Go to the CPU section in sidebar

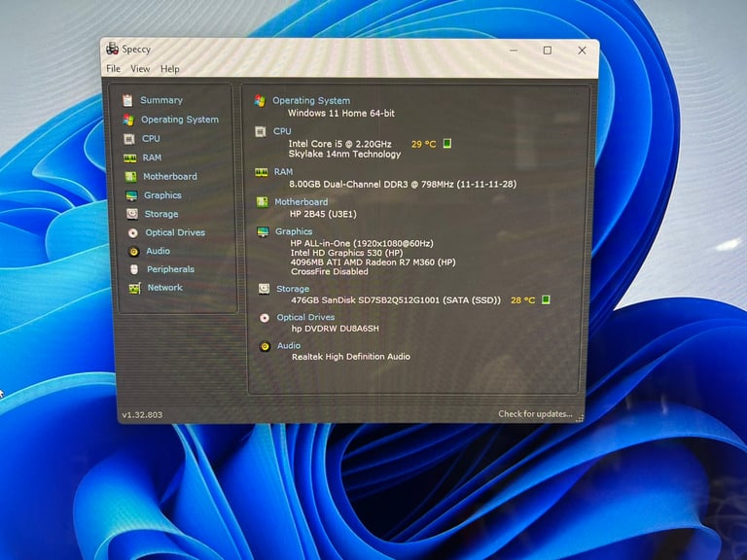[x=151, y=139]
